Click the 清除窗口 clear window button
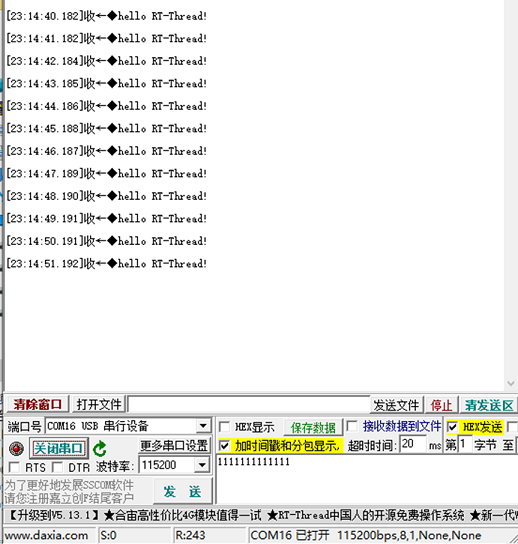 tap(37, 405)
